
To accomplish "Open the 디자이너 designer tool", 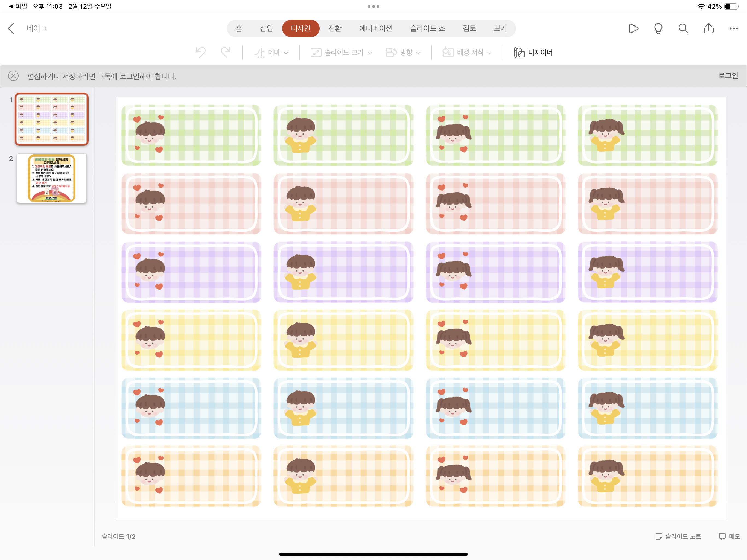I will [533, 52].
